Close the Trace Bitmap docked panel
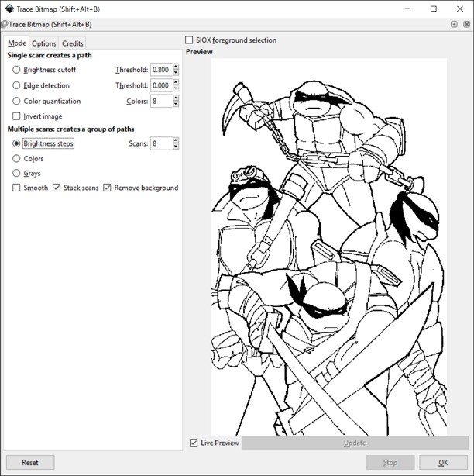Viewport: 474px width, 476px height. 467,24
